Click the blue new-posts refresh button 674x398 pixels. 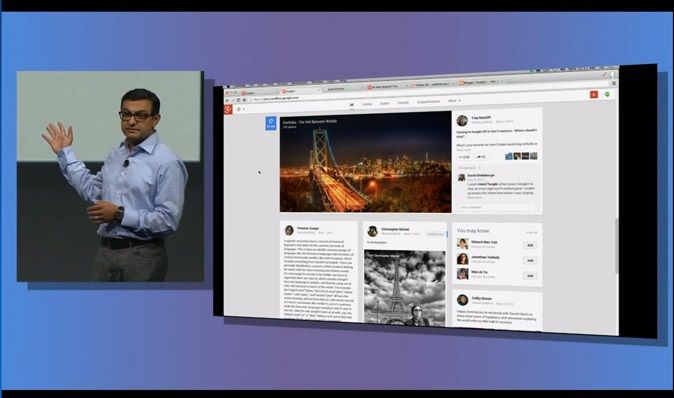pyautogui.click(x=271, y=124)
